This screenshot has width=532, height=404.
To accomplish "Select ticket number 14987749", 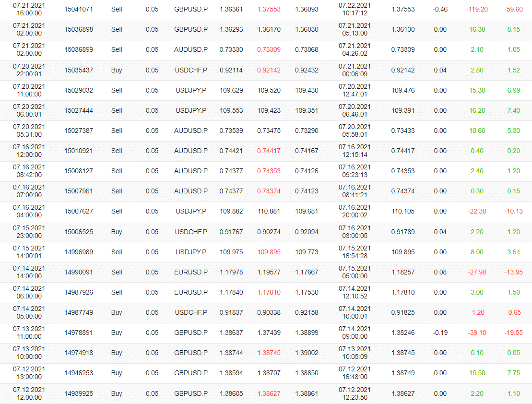I will pyautogui.click(x=78, y=312).
